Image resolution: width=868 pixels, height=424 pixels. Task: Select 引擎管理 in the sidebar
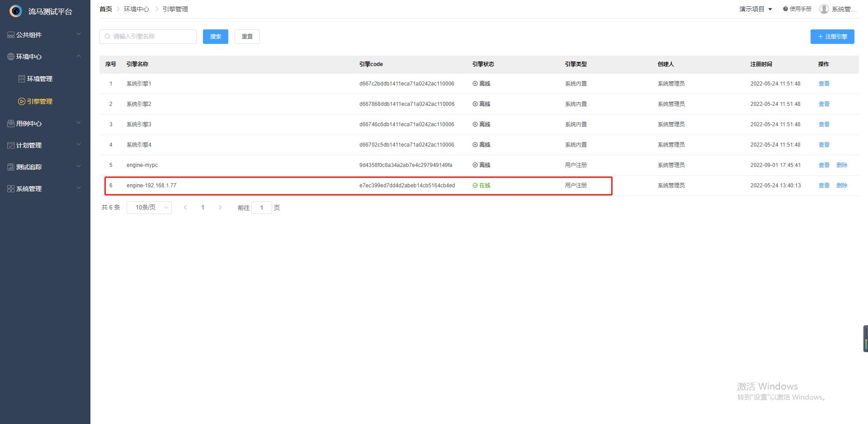pos(40,101)
